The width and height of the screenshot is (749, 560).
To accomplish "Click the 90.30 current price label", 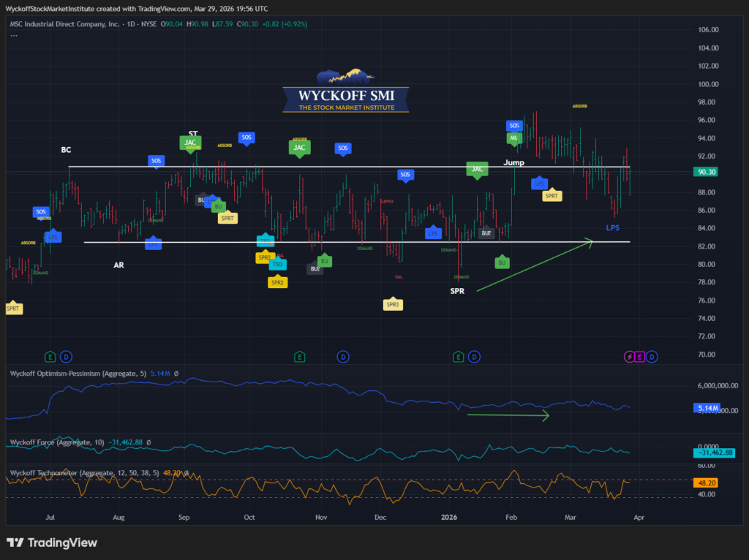I will 707,172.
